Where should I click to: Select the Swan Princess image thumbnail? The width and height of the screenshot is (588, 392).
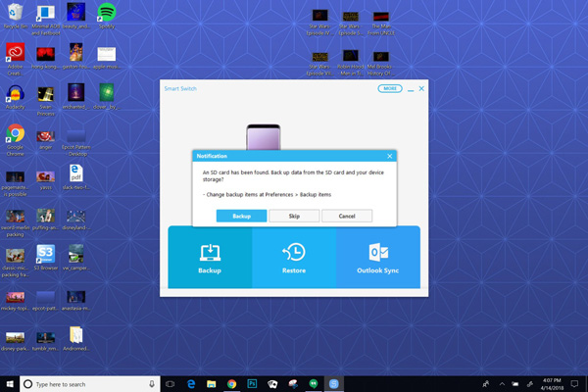point(45,95)
